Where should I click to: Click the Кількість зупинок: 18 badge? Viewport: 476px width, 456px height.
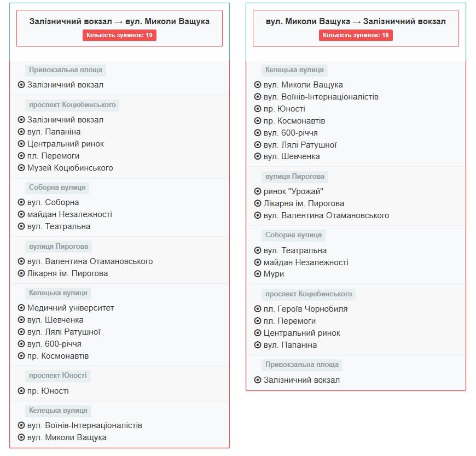point(356,35)
